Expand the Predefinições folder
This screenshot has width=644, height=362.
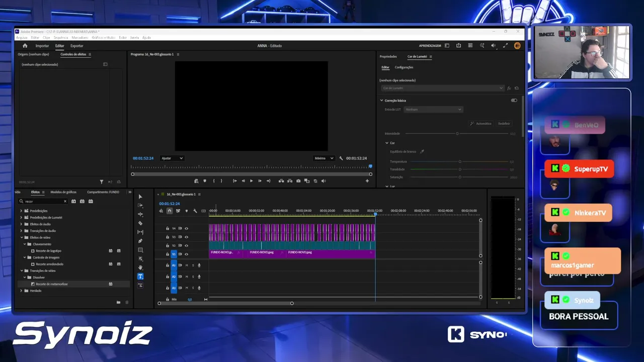(21, 211)
